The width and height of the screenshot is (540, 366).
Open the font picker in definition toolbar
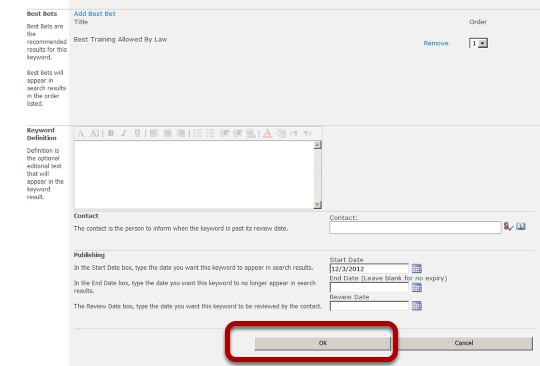click(81, 133)
